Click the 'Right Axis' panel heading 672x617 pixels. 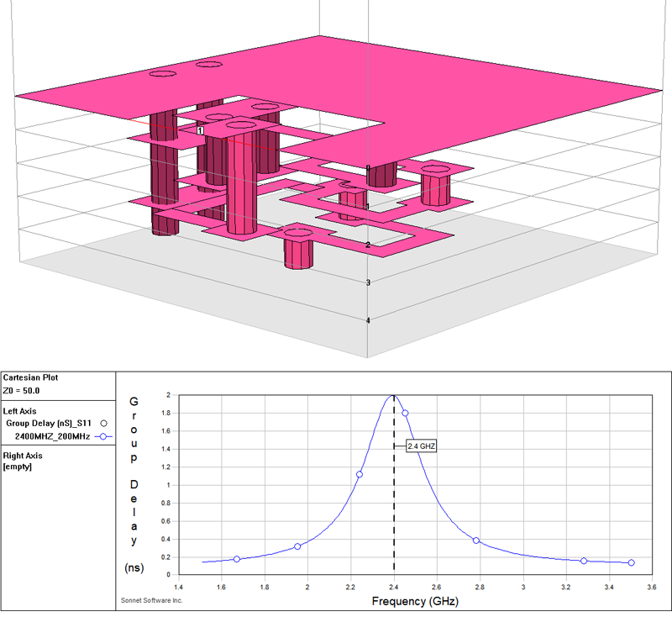tap(23, 456)
